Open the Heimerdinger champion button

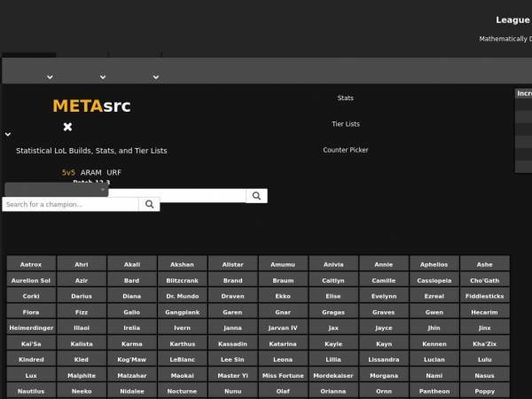(x=31, y=327)
